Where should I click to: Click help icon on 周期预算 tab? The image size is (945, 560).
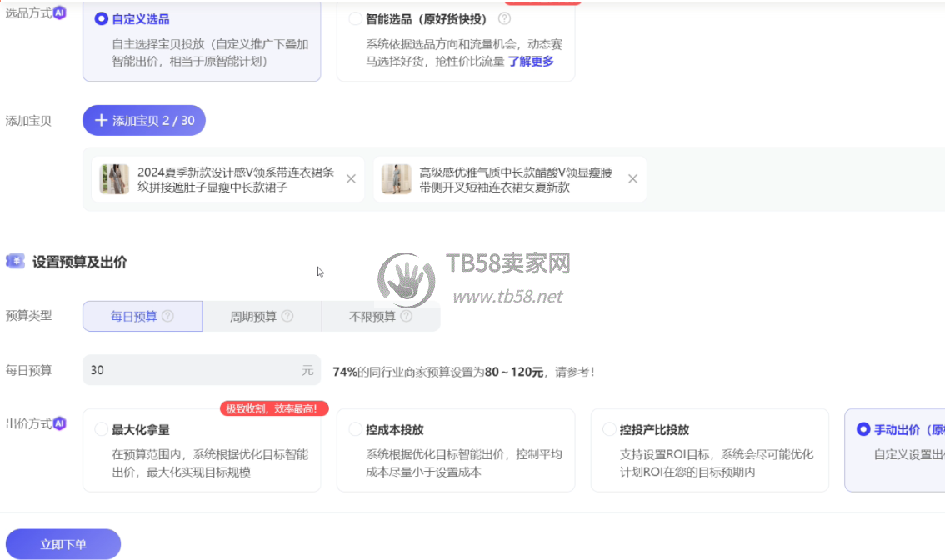point(287,317)
